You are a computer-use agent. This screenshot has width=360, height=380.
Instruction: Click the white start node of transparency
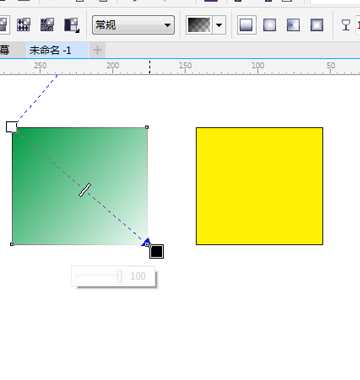[11, 127]
